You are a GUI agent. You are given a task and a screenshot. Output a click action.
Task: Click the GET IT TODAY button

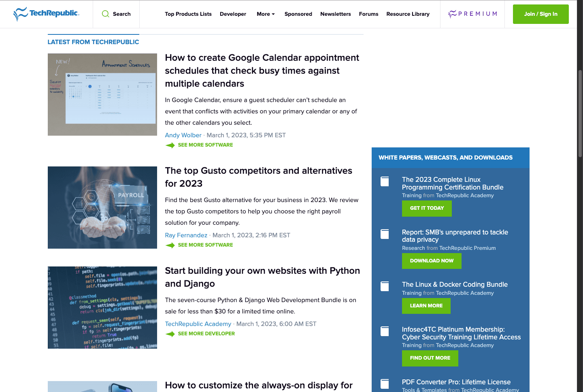(427, 209)
